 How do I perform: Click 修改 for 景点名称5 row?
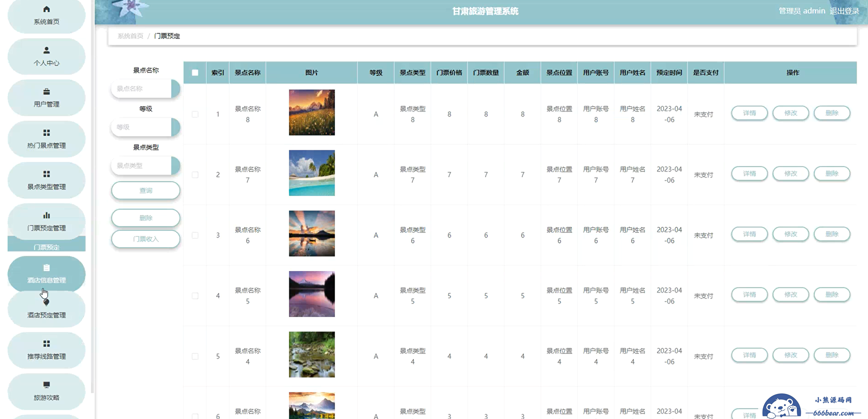tap(790, 295)
